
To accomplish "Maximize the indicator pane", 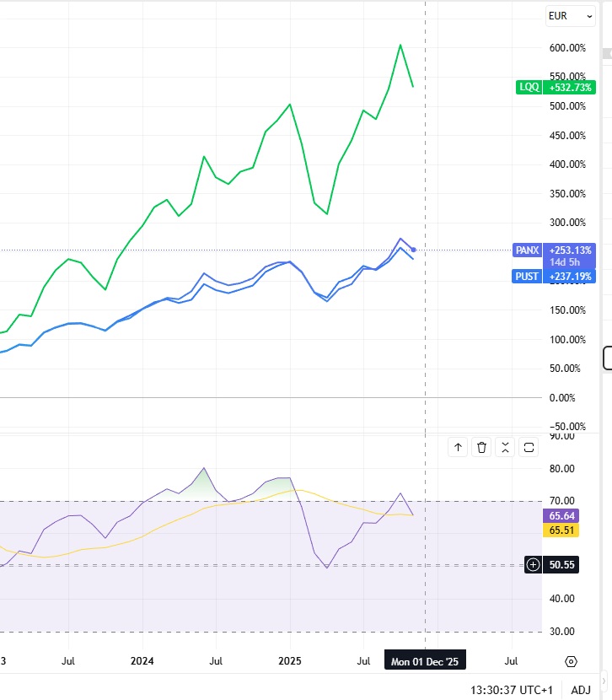I will tap(529, 448).
